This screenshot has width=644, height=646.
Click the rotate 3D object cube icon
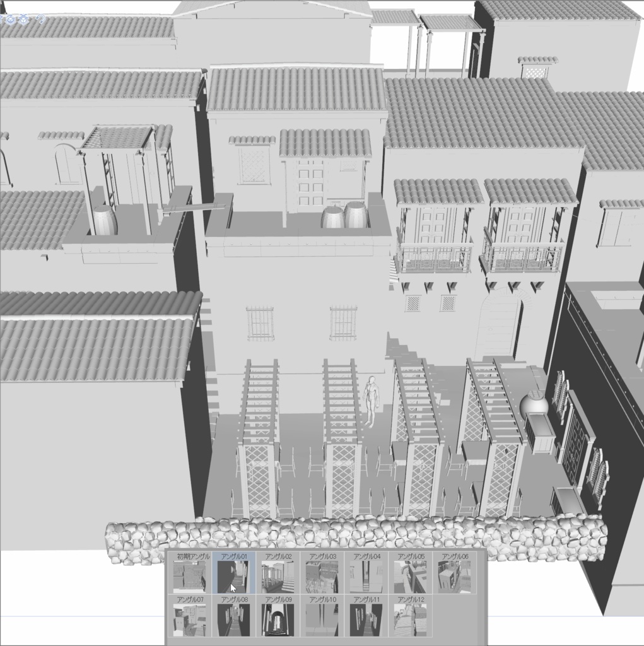[10, 20]
